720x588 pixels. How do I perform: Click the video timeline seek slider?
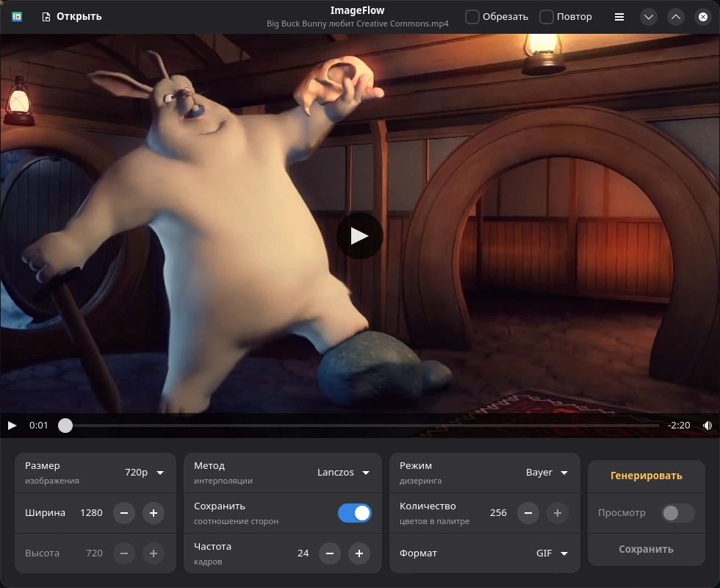(x=65, y=425)
